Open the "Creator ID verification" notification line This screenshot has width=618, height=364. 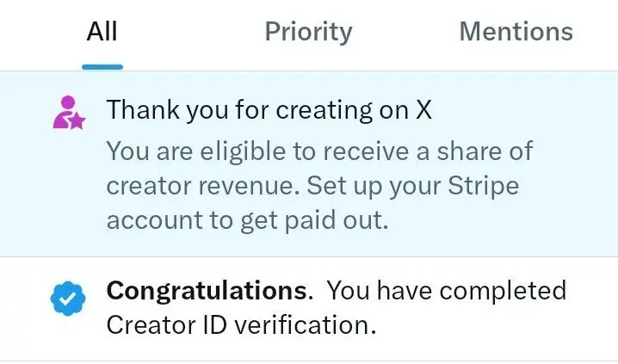(x=241, y=325)
